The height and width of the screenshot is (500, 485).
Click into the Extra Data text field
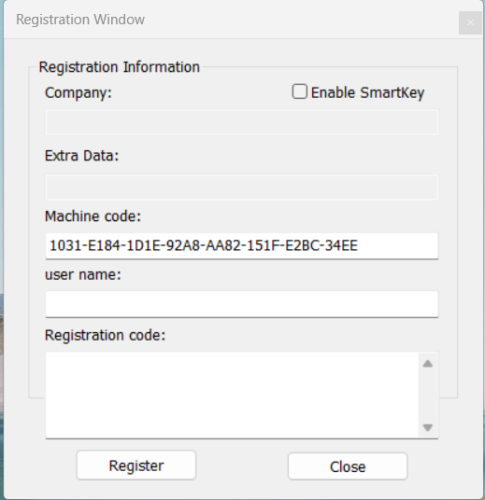pos(242,187)
